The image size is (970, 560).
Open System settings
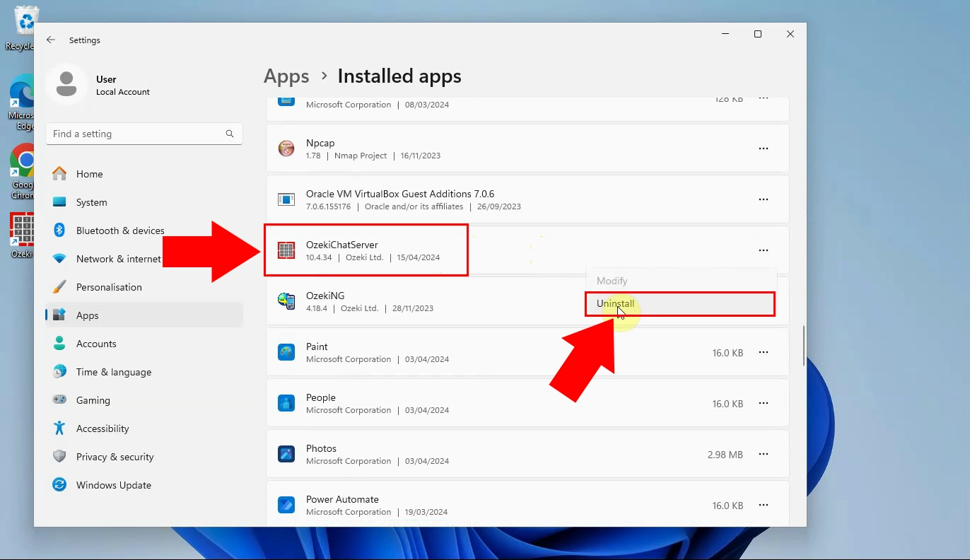click(x=144, y=202)
